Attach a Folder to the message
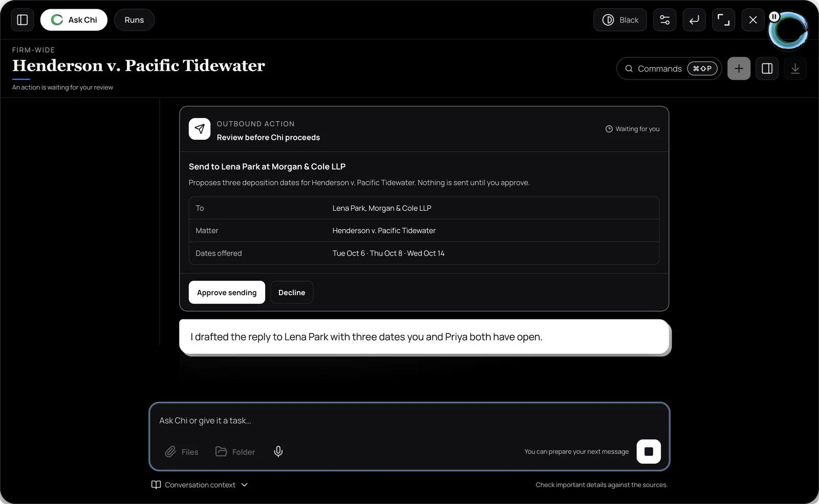Image resolution: width=819 pixels, height=504 pixels. click(235, 452)
